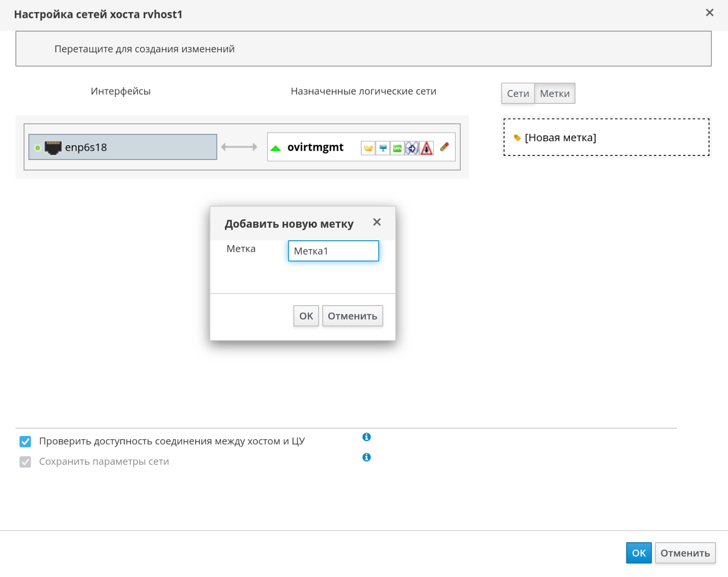Click the enp6s18 network card icon

53,147
